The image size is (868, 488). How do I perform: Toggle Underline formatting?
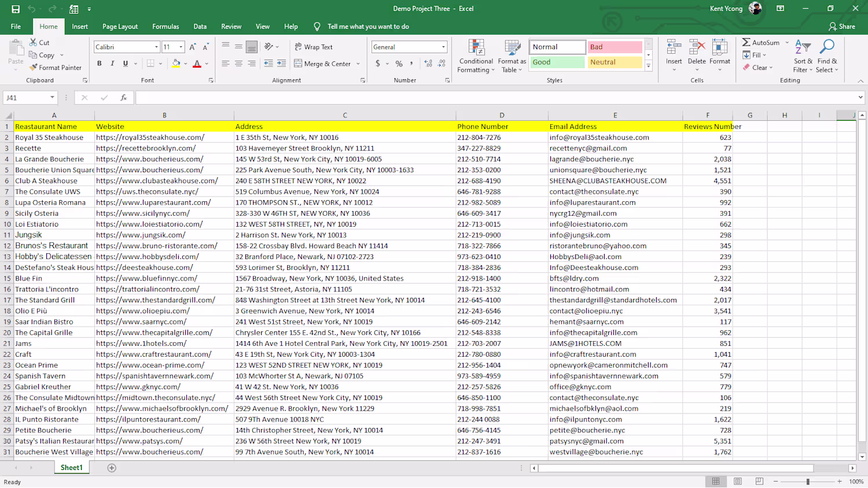pyautogui.click(x=125, y=64)
